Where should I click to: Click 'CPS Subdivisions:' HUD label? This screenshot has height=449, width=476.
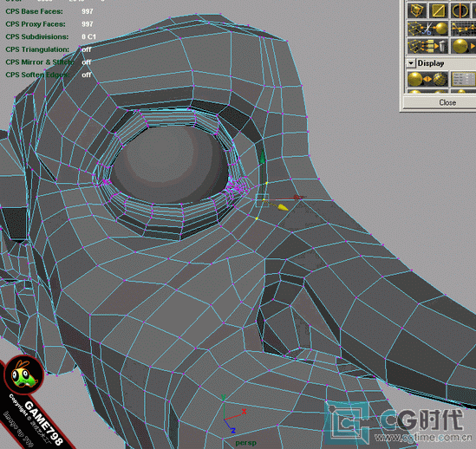36,36
